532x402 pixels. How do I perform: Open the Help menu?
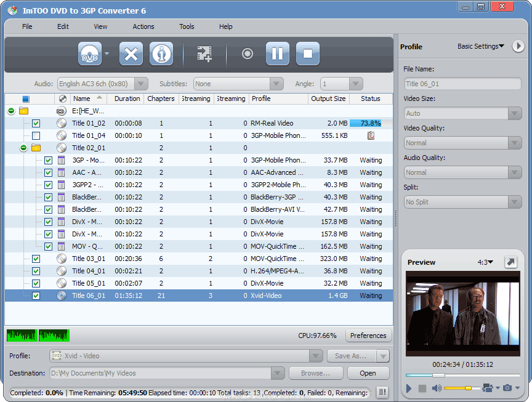(x=225, y=26)
